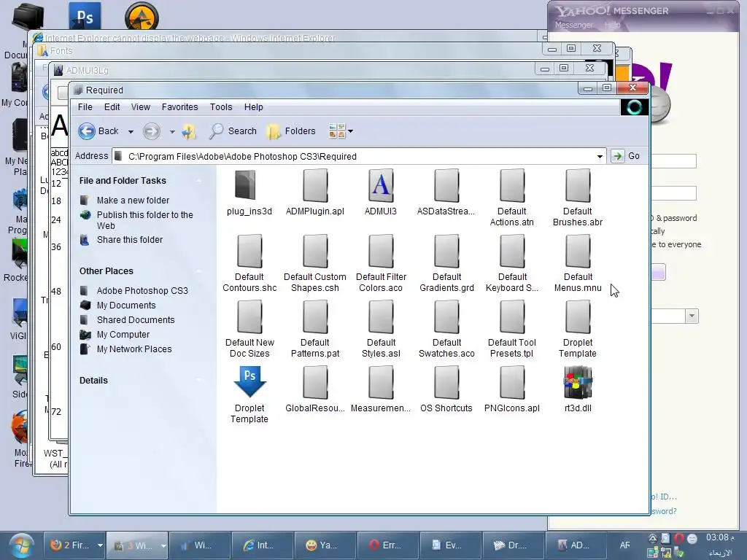This screenshot has height=560, width=747.
Task: Click the taskbar clock
Action: (720, 537)
